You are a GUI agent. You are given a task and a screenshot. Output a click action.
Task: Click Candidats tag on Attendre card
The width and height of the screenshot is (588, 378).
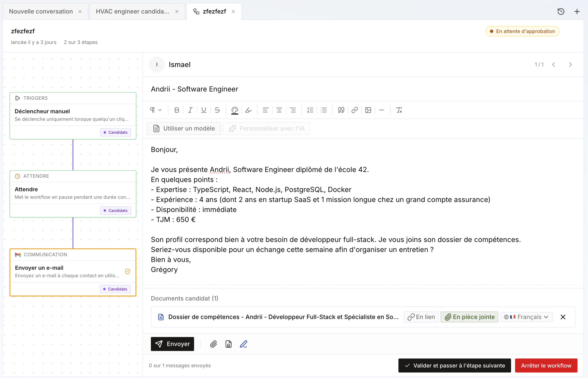pyautogui.click(x=116, y=210)
